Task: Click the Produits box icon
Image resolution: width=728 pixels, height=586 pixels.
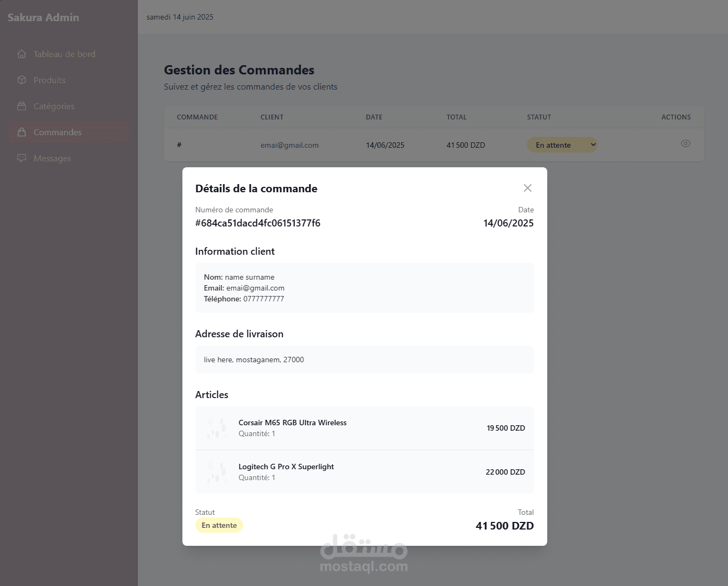Action: [x=22, y=80]
